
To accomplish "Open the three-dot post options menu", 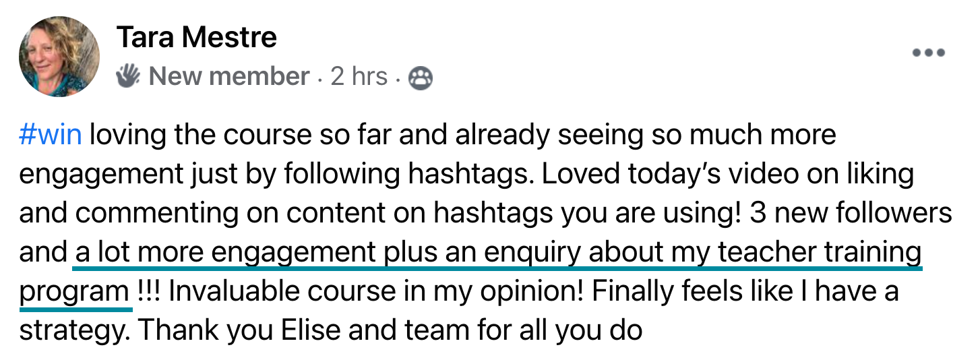I will [928, 53].
